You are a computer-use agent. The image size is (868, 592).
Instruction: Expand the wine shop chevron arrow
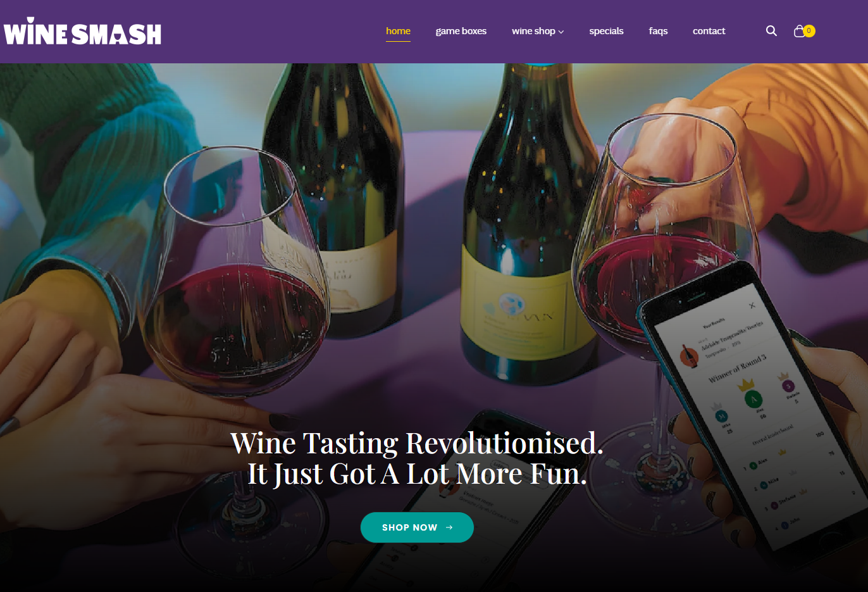(x=561, y=32)
